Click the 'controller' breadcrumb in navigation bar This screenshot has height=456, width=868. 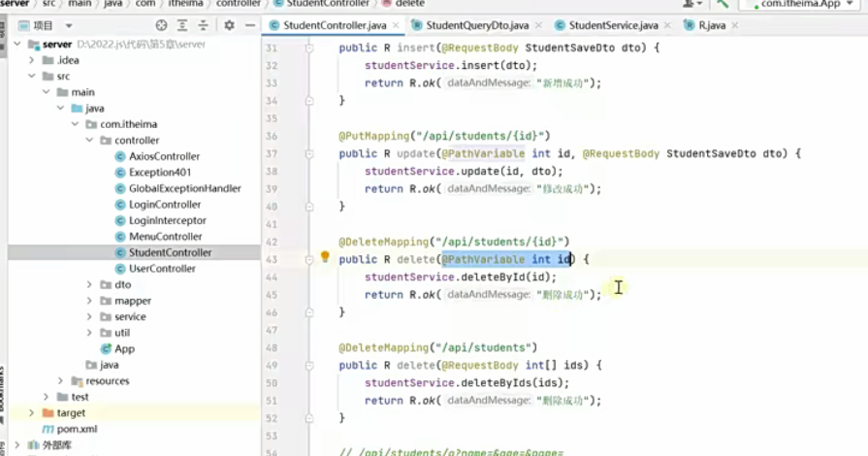point(238,3)
